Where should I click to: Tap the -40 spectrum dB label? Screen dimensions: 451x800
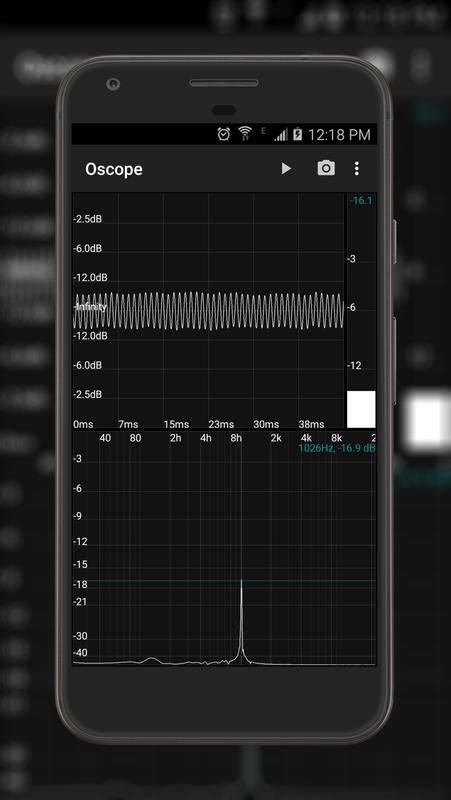[x=81, y=653]
